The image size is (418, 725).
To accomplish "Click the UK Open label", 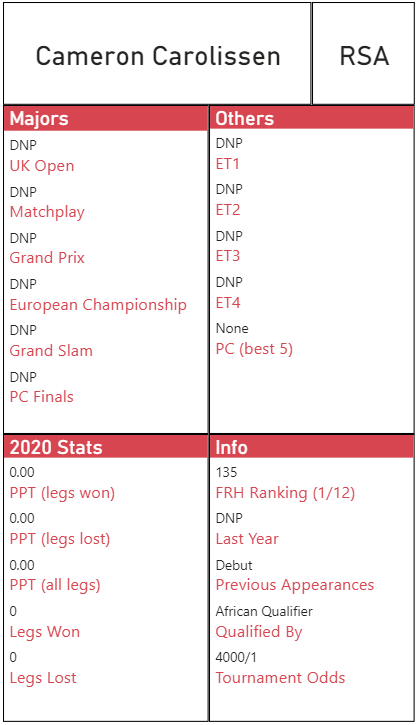I will [42, 166].
